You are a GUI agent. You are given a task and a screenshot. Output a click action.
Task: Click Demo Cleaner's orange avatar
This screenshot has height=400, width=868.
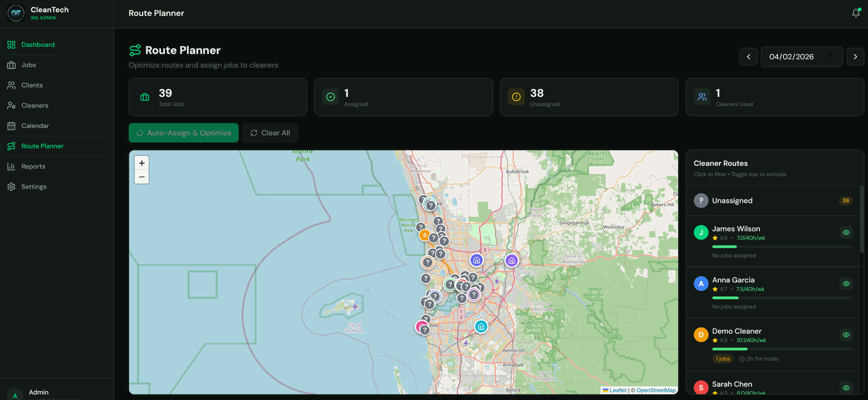click(701, 335)
